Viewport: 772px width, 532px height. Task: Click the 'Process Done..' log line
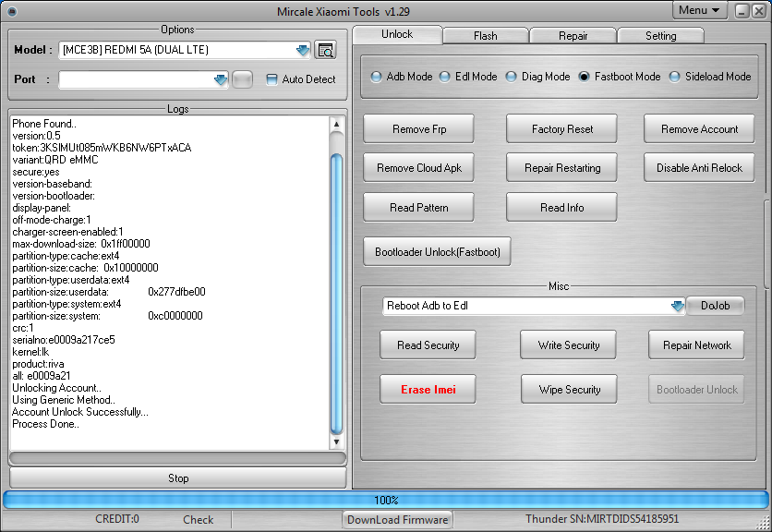pyautogui.click(x=45, y=424)
